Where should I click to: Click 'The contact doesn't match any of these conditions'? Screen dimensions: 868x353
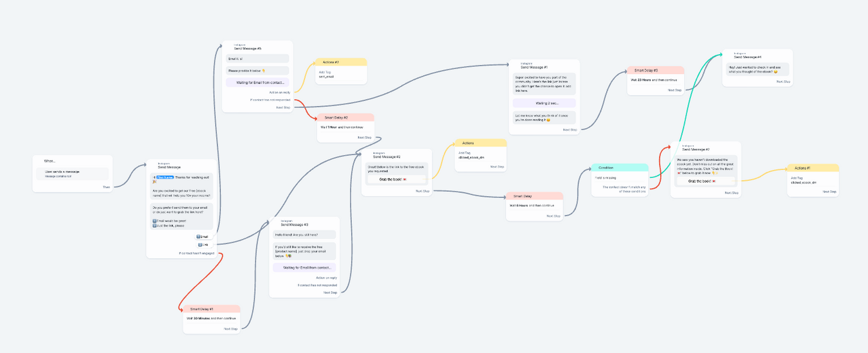pyautogui.click(x=624, y=189)
